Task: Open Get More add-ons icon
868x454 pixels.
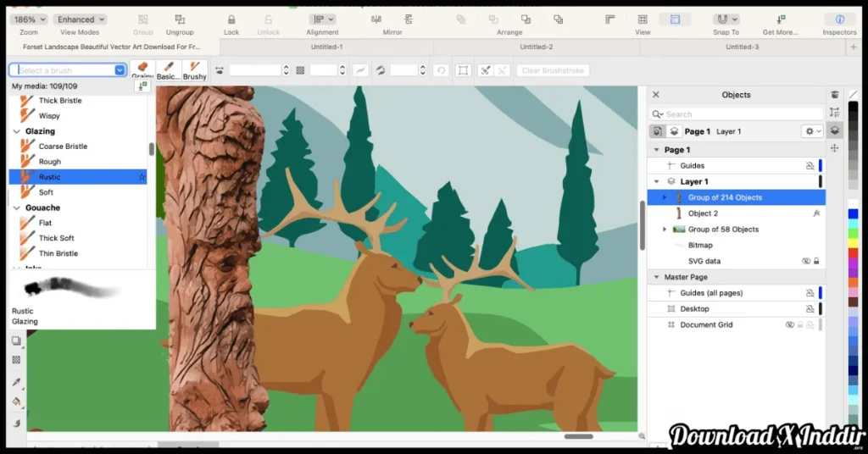Action: (x=781, y=19)
